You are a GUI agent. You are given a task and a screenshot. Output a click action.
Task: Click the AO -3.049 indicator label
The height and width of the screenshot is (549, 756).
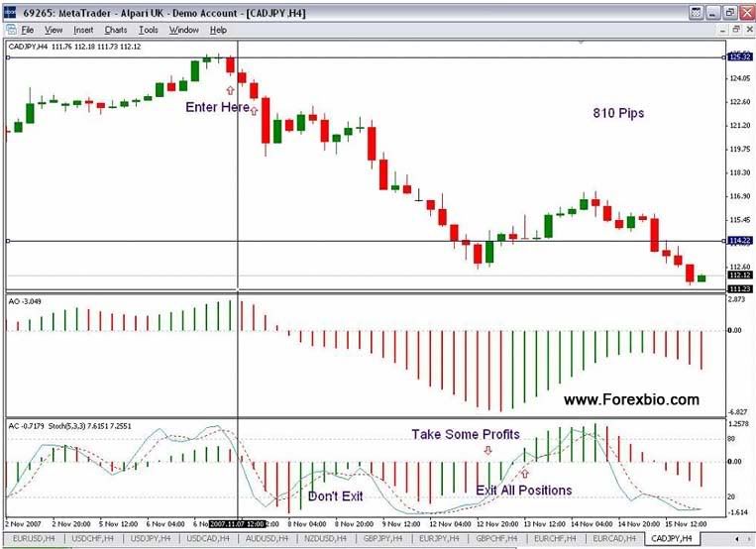pyautogui.click(x=25, y=301)
